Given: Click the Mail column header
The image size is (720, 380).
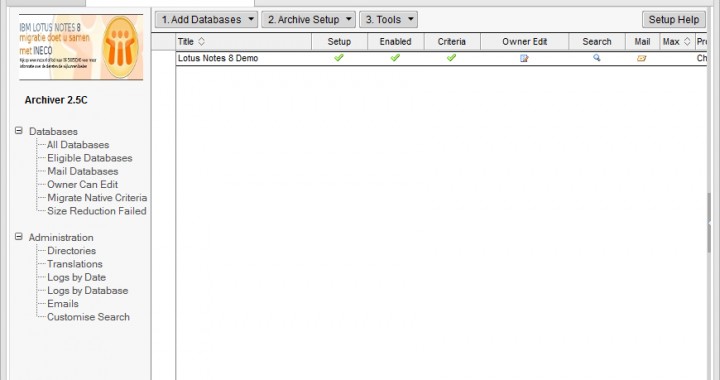Looking at the screenshot, I should 642,42.
